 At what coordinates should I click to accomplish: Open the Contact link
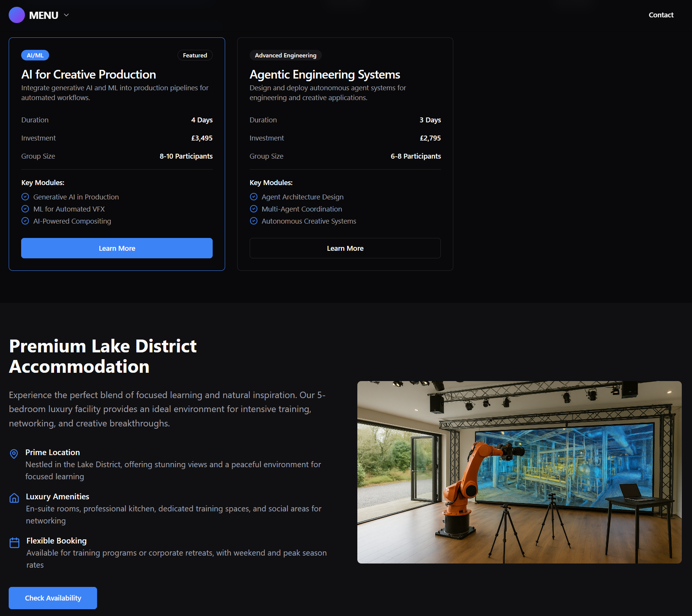pyautogui.click(x=661, y=15)
